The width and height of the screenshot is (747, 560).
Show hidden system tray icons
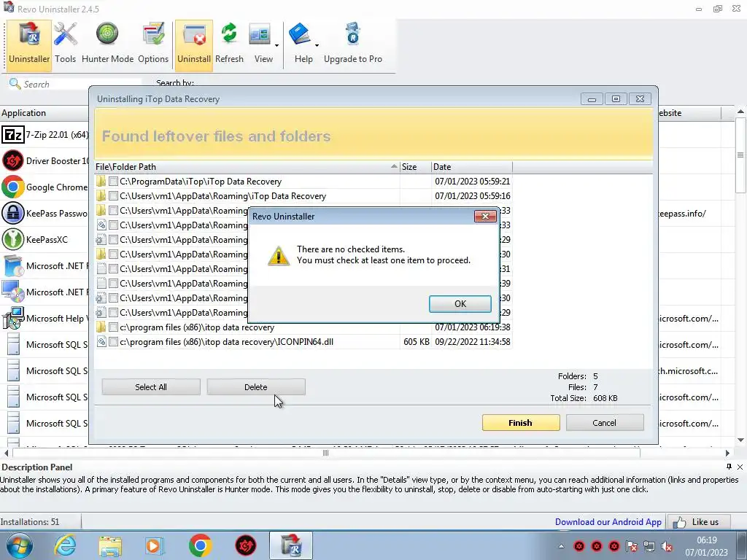pos(561,546)
